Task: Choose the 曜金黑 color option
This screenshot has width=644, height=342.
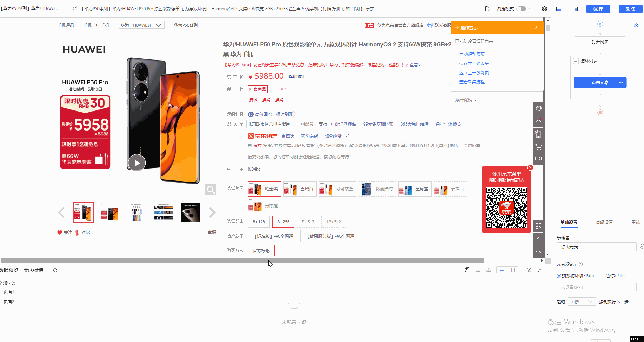Action: (x=264, y=189)
